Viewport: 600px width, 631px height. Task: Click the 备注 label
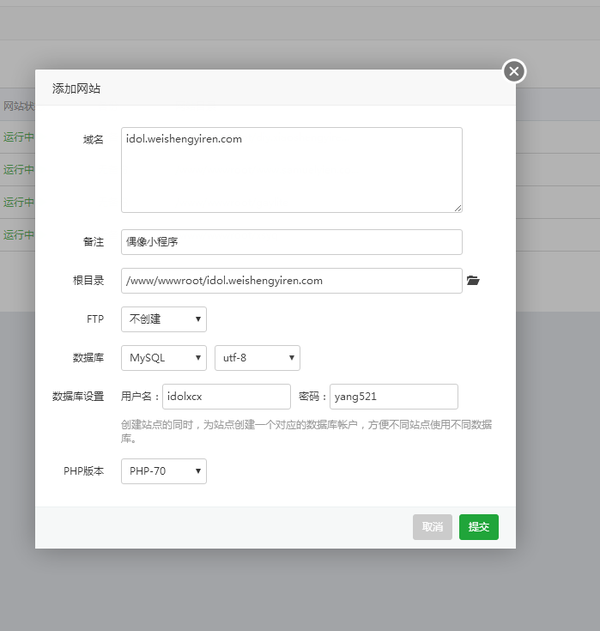pyautogui.click(x=93, y=242)
